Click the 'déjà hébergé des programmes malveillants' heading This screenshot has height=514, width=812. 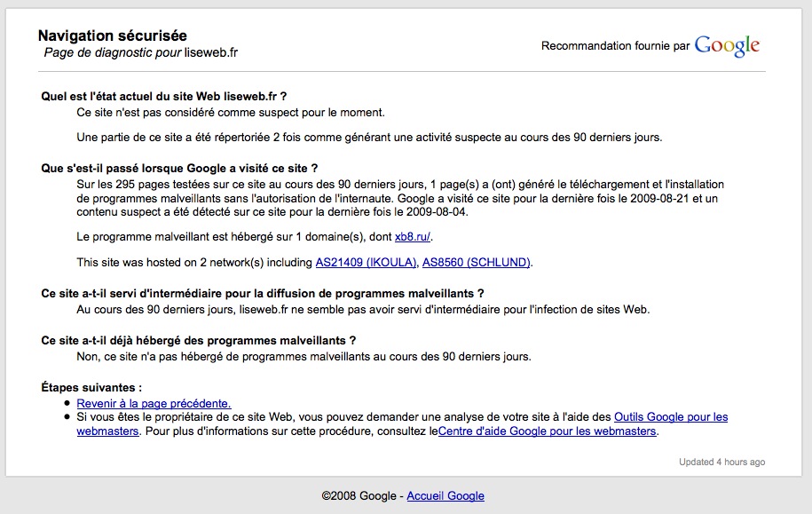[x=199, y=340]
